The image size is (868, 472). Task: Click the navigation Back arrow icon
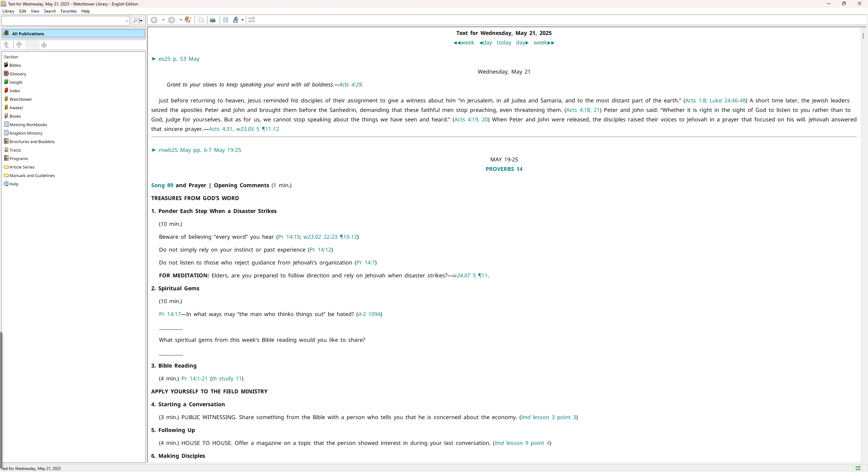(154, 20)
